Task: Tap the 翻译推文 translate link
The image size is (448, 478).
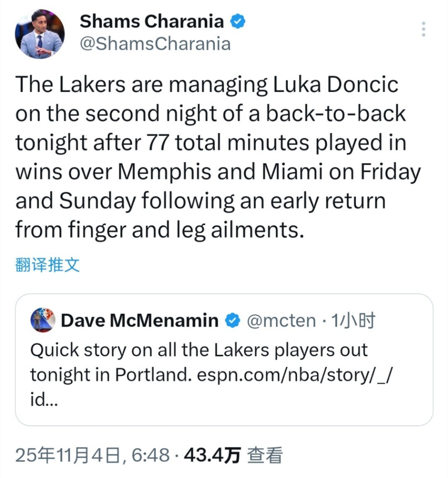Action: click(47, 264)
